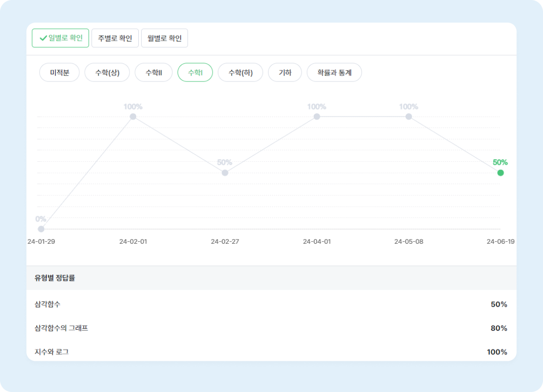Click the 0% data point for 24-01-29
The width and height of the screenshot is (543, 392).
[41, 229]
